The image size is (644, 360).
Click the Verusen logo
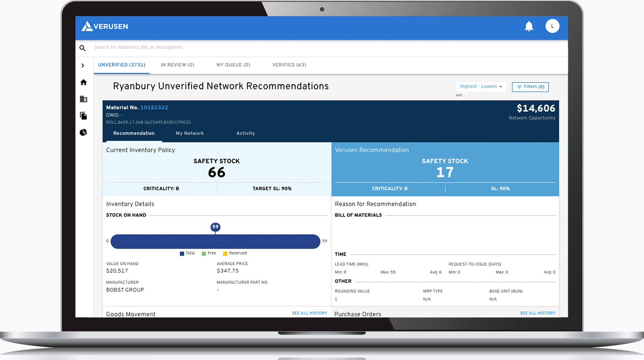(105, 26)
